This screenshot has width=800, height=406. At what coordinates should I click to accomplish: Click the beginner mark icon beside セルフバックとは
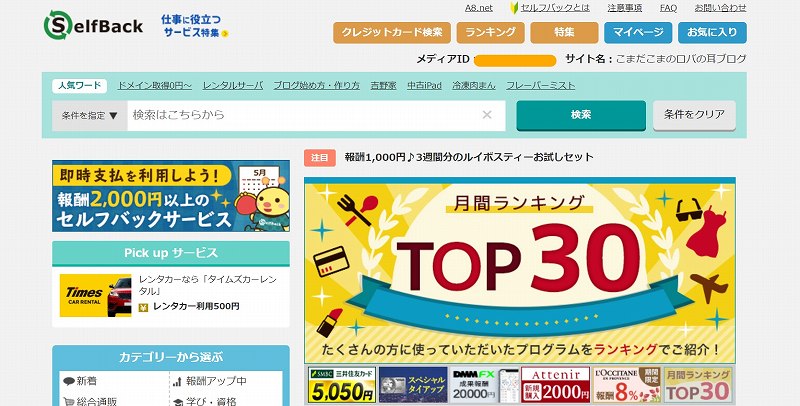pos(514,8)
